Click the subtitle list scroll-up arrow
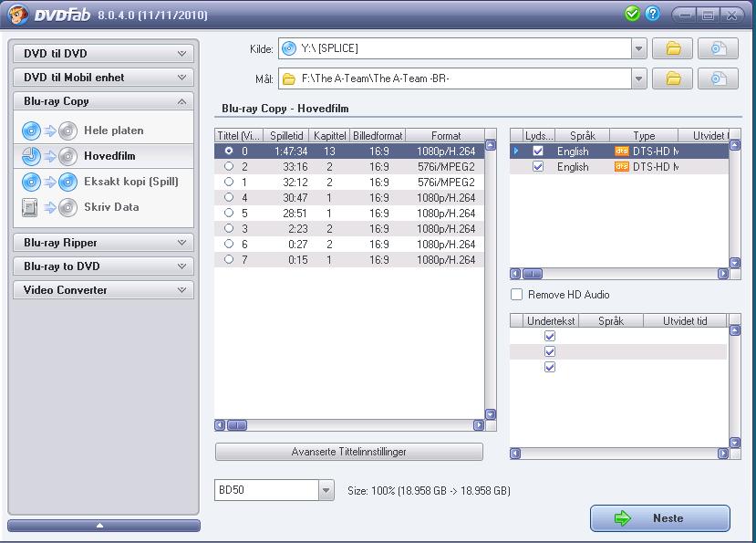 click(735, 330)
